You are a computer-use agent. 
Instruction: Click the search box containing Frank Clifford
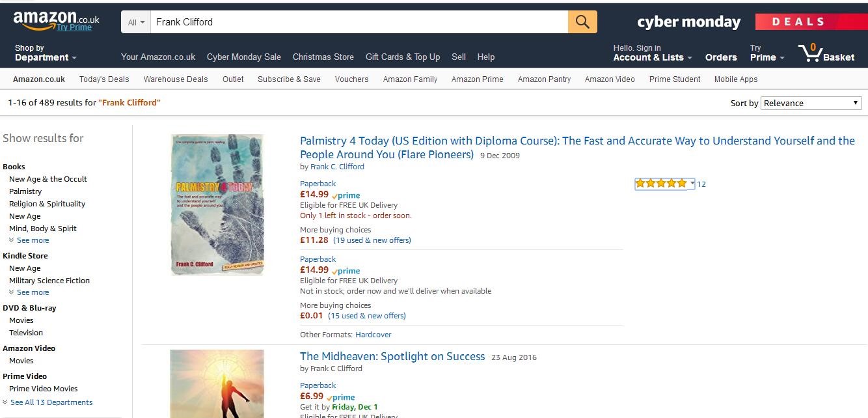pyautogui.click(x=358, y=22)
